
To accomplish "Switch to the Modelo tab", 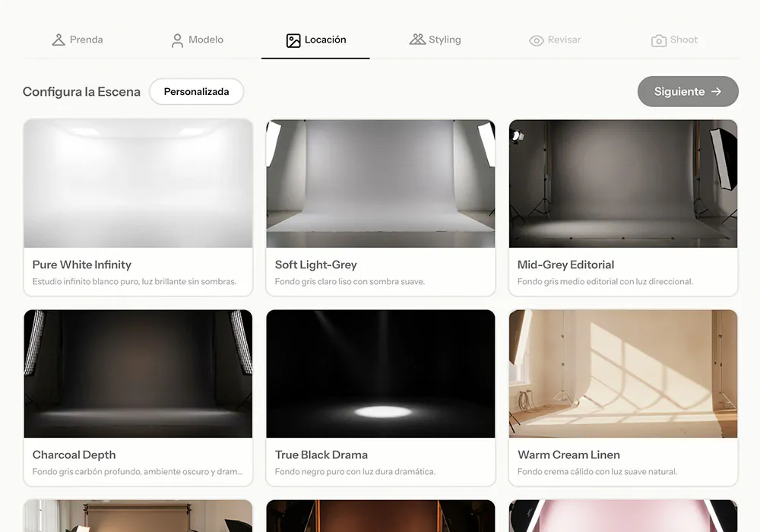I will [198, 40].
